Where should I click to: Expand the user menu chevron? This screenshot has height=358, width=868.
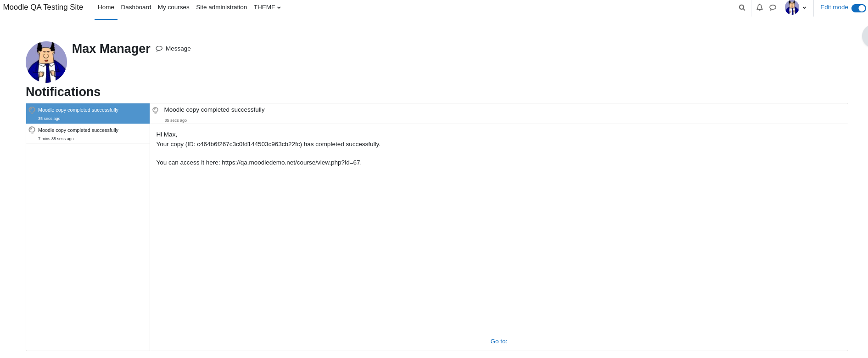(x=805, y=8)
